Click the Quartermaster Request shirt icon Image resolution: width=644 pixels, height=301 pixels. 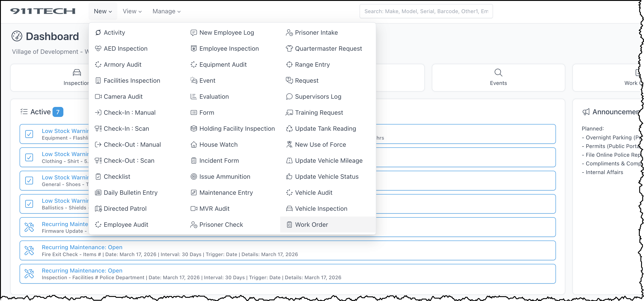pos(289,48)
